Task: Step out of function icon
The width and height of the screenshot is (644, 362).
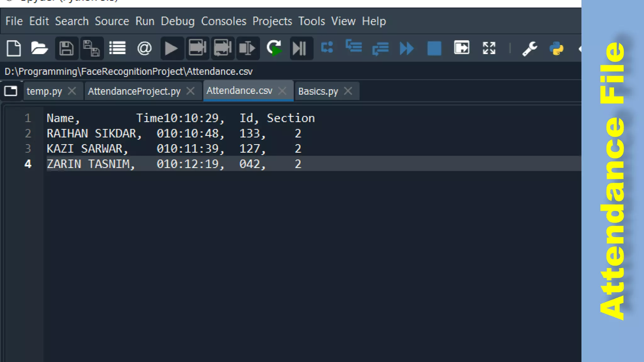Action: (380, 49)
